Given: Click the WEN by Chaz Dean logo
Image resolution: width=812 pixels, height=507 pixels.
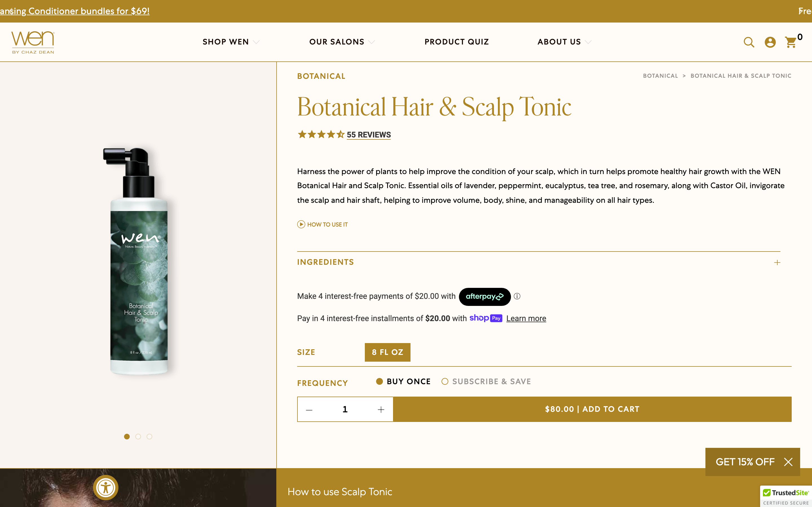Looking at the screenshot, I should click(x=33, y=42).
